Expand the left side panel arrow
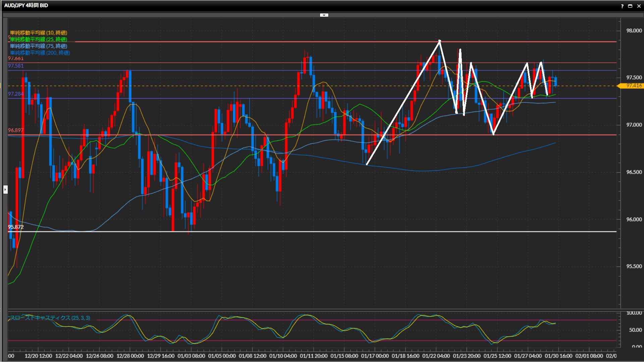The width and height of the screenshot is (644, 362). [5, 190]
